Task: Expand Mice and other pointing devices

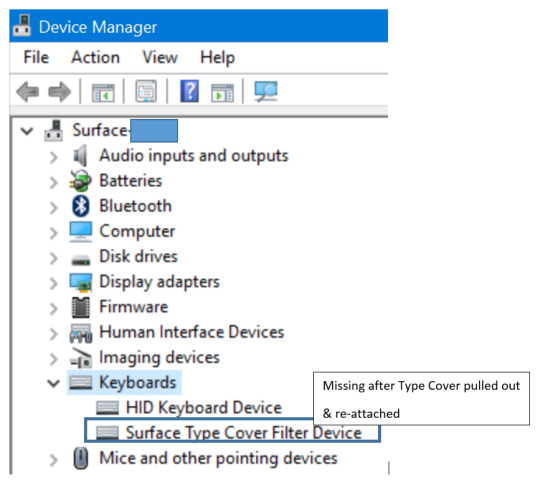Action: pyautogui.click(x=54, y=460)
